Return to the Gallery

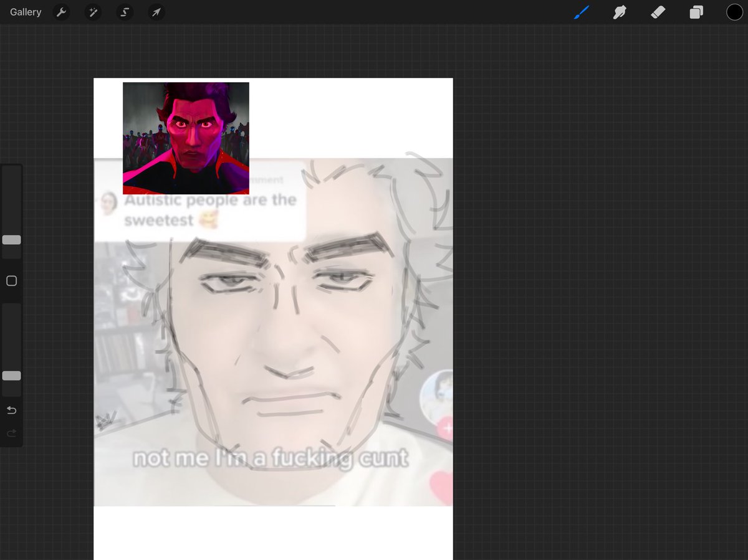click(x=26, y=12)
